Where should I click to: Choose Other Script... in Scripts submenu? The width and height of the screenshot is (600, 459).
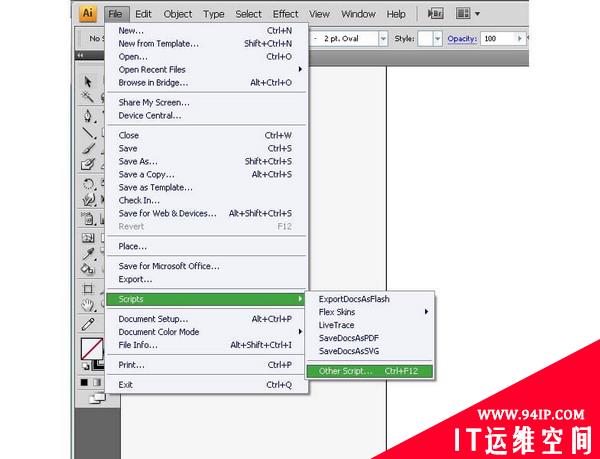(x=370, y=371)
